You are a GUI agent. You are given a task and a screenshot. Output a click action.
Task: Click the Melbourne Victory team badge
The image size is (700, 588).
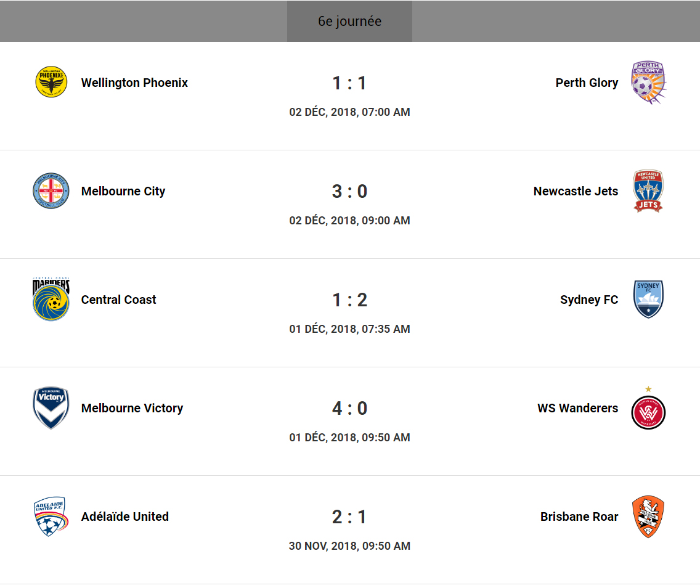[x=51, y=408]
